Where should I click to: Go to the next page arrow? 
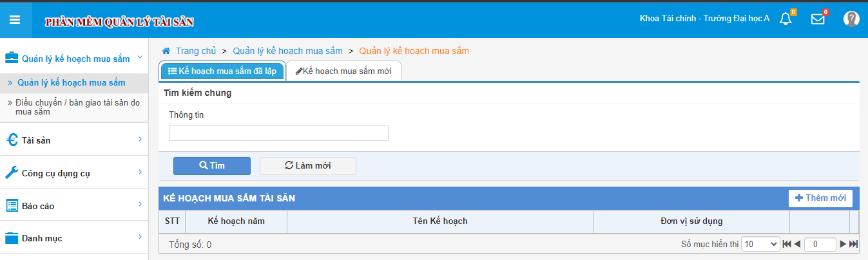[x=843, y=245]
